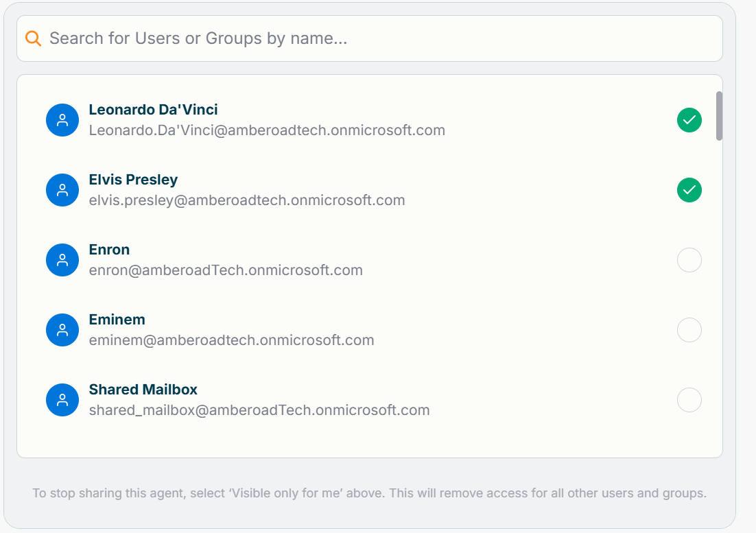The width and height of the screenshot is (756, 533).
Task: Uncheck the green checkmark for Leonardo Da'Vinci
Action: (x=689, y=120)
